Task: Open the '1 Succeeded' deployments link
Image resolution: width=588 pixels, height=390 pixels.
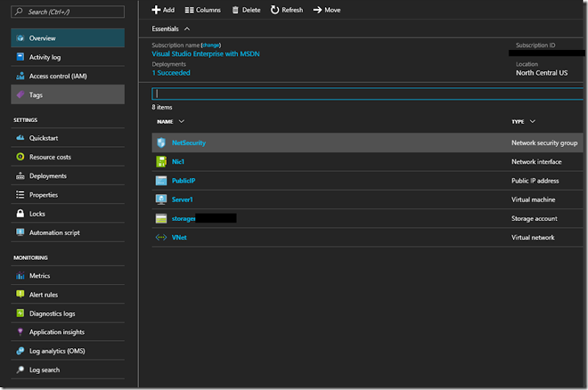Action: coord(171,73)
